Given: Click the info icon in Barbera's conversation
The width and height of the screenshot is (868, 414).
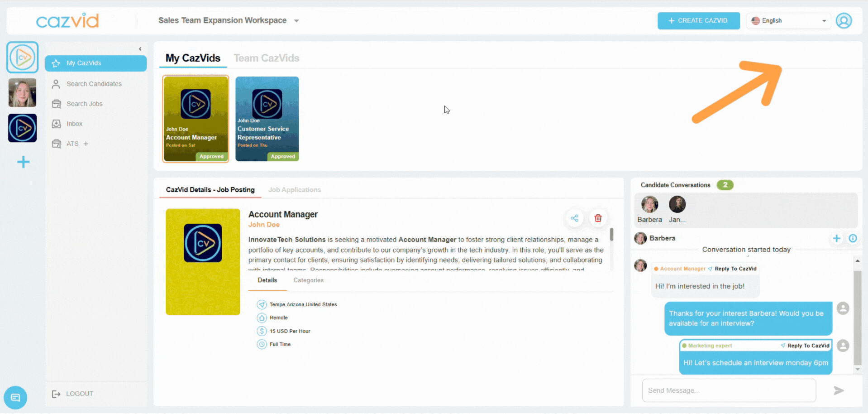Looking at the screenshot, I should pyautogui.click(x=853, y=238).
